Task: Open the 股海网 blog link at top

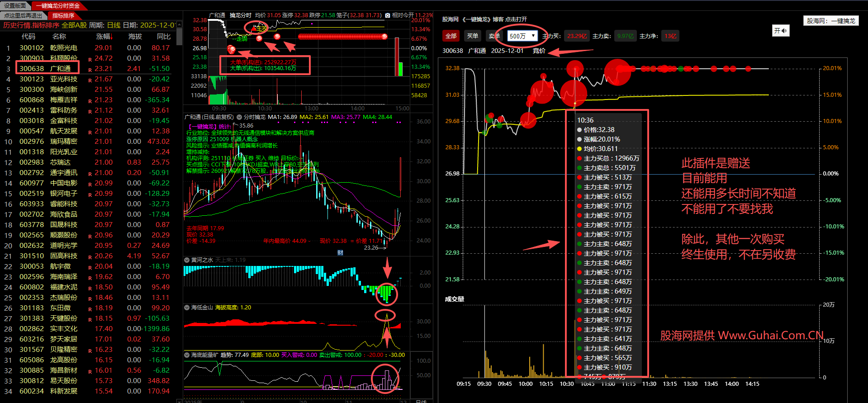Action: pyautogui.click(x=484, y=19)
